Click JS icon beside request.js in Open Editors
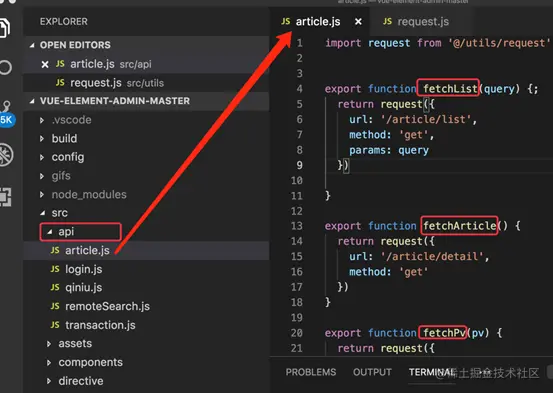The height and width of the screenshot is (393, 553). click(x=60, y=83)
